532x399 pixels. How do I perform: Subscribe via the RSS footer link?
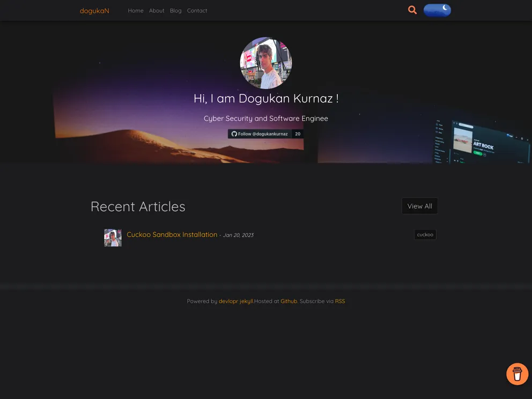pyautogui.click(x=340, y=301)
